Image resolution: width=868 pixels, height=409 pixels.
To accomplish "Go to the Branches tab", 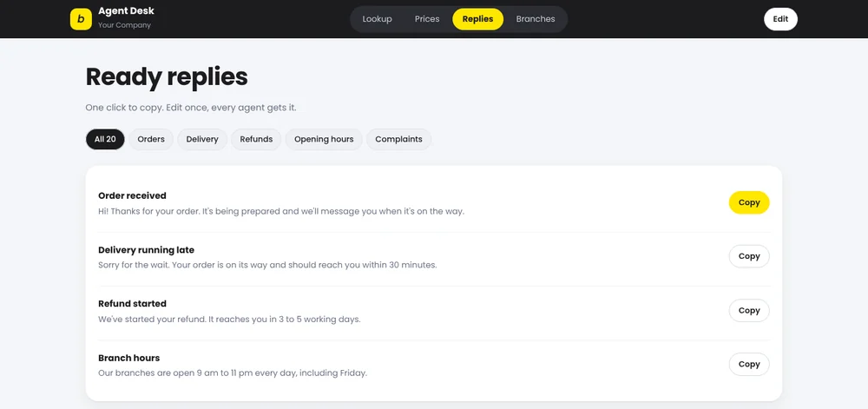I will 536,19.
